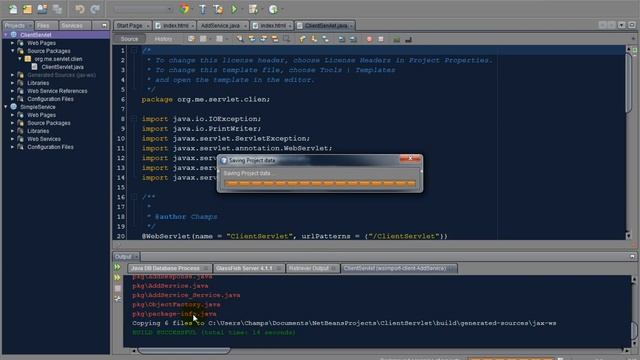Viewport: 640px width, 360px height.
Task: Click the editor Find Selection icon
Action: point(240,39)
